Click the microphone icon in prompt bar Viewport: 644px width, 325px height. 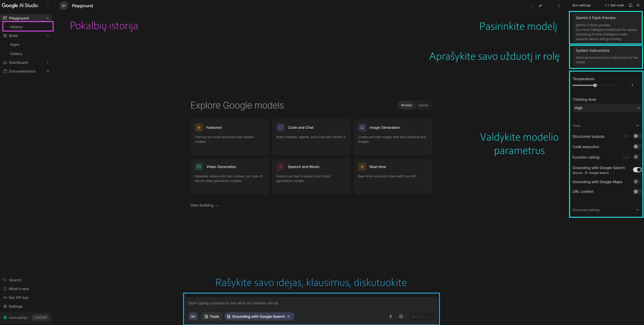click(391, 317)
